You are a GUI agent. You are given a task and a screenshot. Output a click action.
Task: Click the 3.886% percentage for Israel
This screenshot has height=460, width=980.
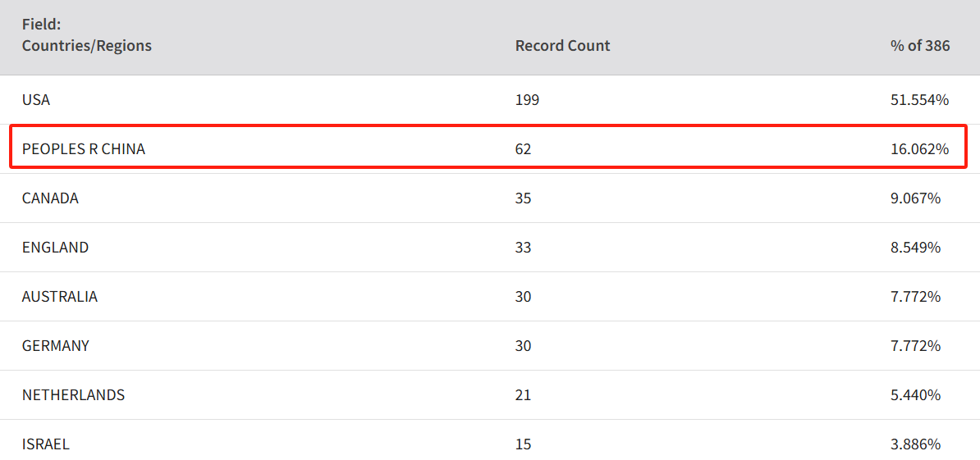click(x=916, y=444)
